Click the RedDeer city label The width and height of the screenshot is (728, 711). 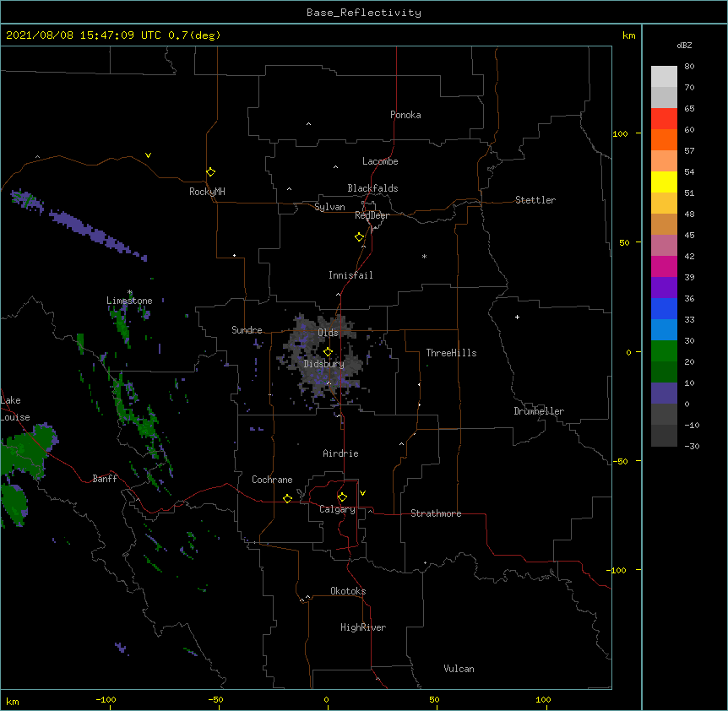tap(372, 215)
